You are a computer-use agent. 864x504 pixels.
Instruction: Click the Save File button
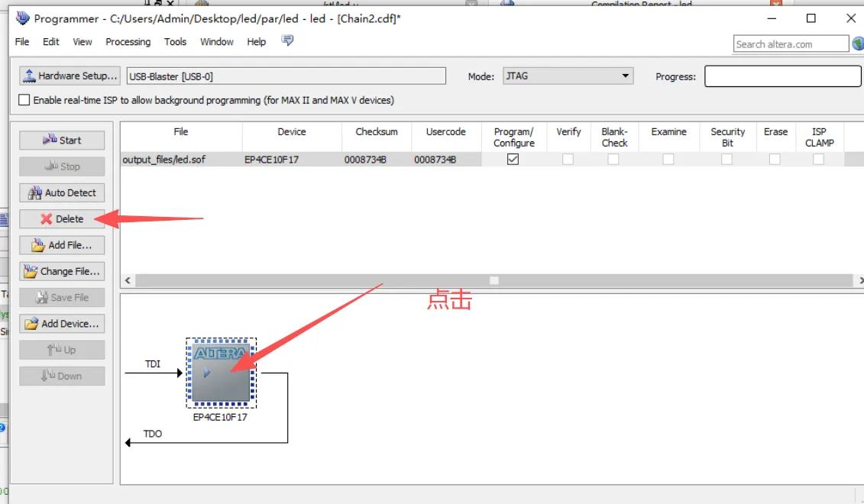62,298
